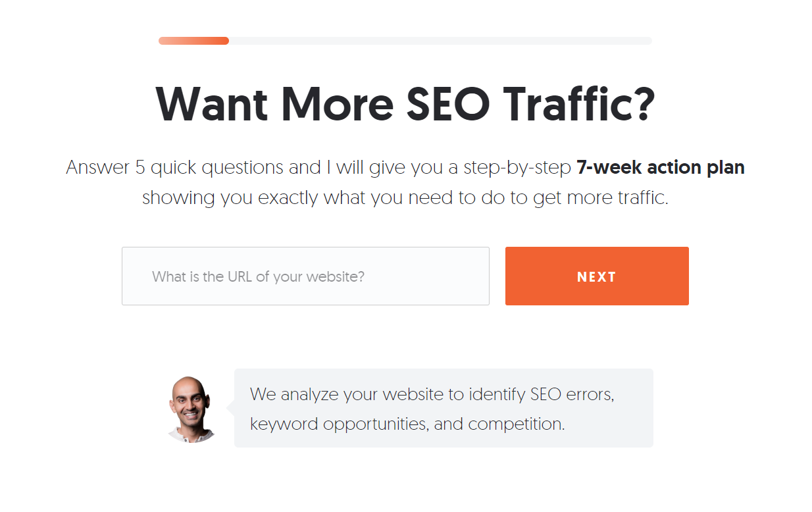The height and width of the screenshot is (512, 812).
Task: Click the "Want More SEO Traffic?" heading
Action: tap(405, 104)
